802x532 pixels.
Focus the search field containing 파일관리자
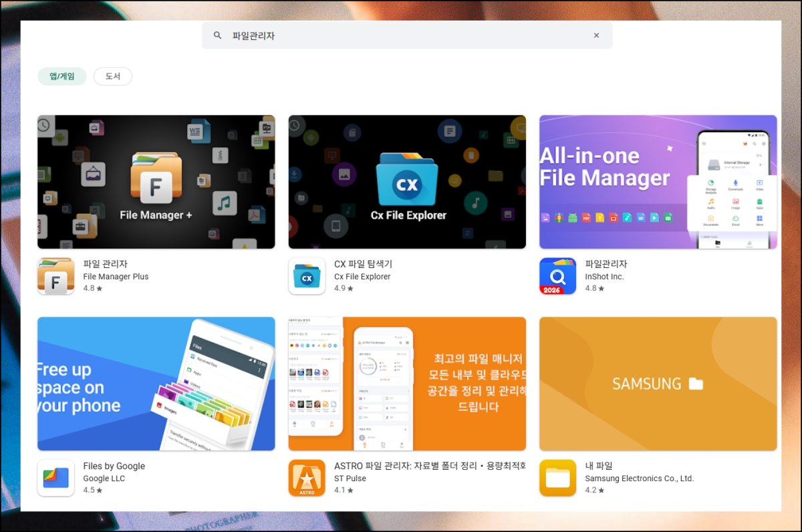pos(407,35)
